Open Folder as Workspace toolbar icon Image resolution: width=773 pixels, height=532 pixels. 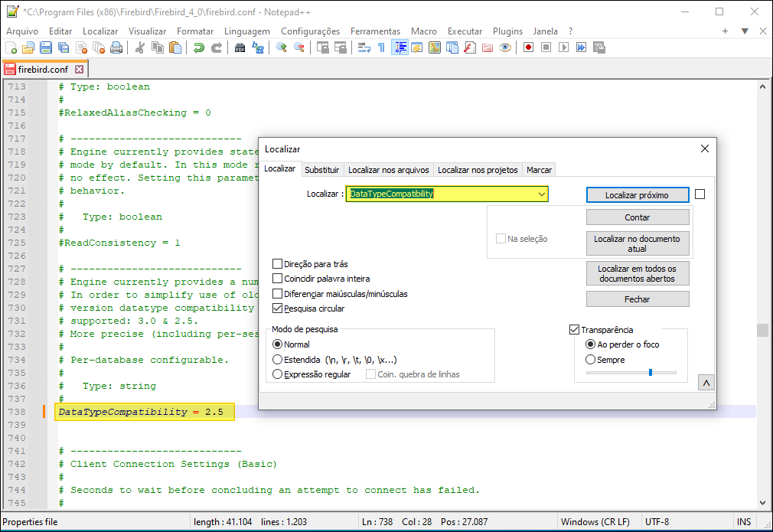click(488, 47)
